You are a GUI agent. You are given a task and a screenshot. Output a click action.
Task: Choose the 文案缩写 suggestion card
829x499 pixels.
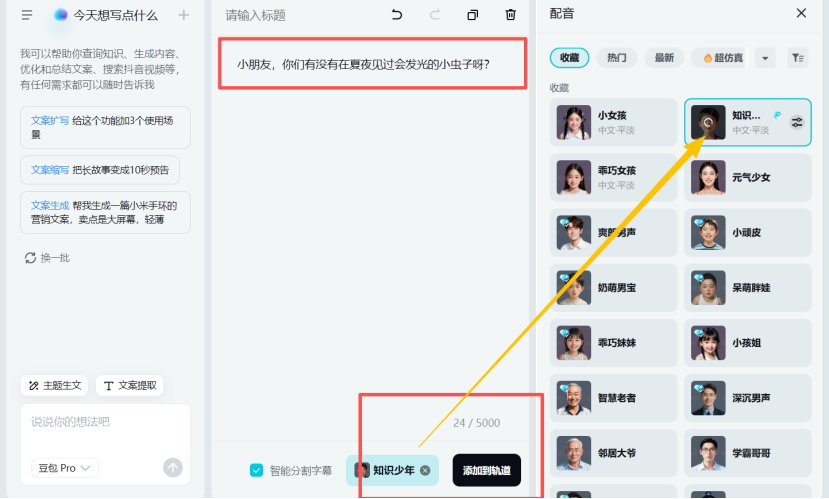click(x=100, y=170)
